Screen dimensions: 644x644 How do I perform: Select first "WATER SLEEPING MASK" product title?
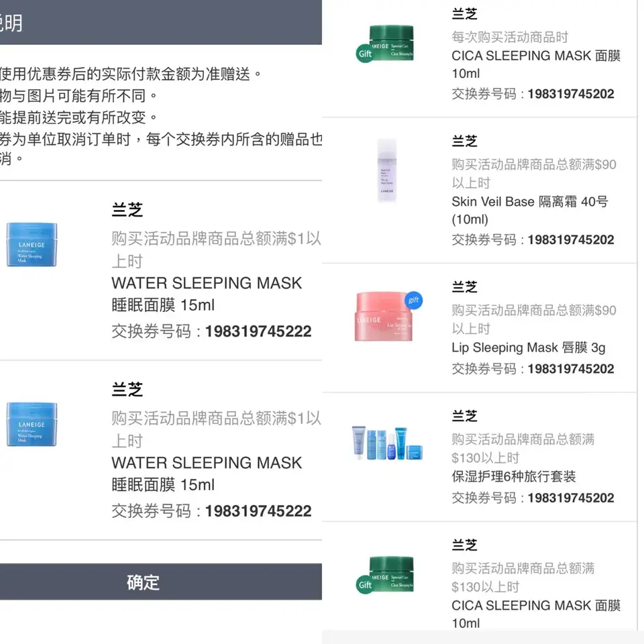(x=207, y=283)
